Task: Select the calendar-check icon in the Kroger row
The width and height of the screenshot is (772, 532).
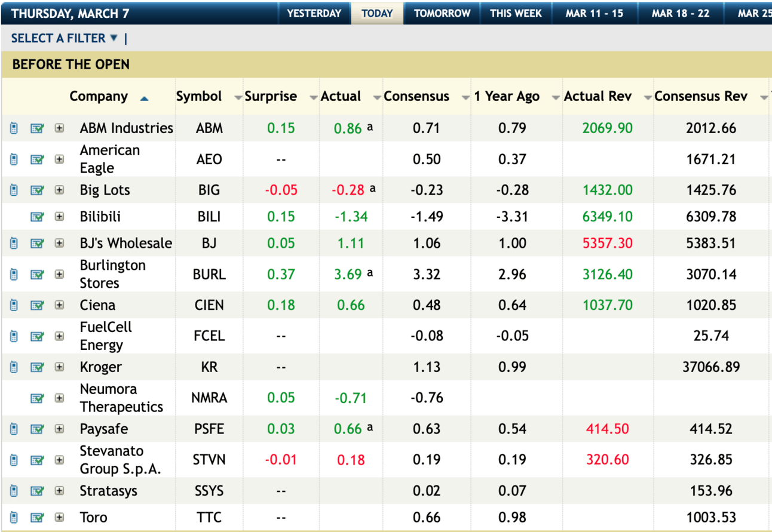Action: pyautogui.click(x=37, y=367)
